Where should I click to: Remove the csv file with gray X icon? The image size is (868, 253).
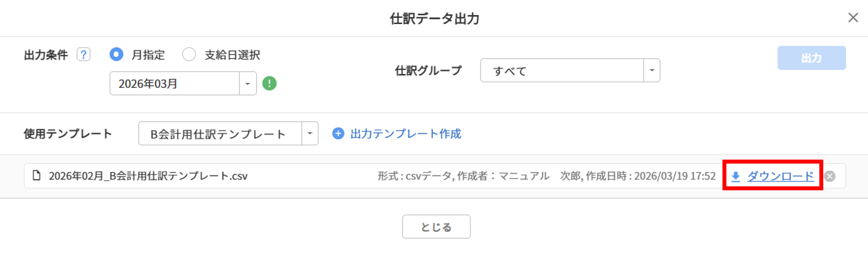point(829,176)
